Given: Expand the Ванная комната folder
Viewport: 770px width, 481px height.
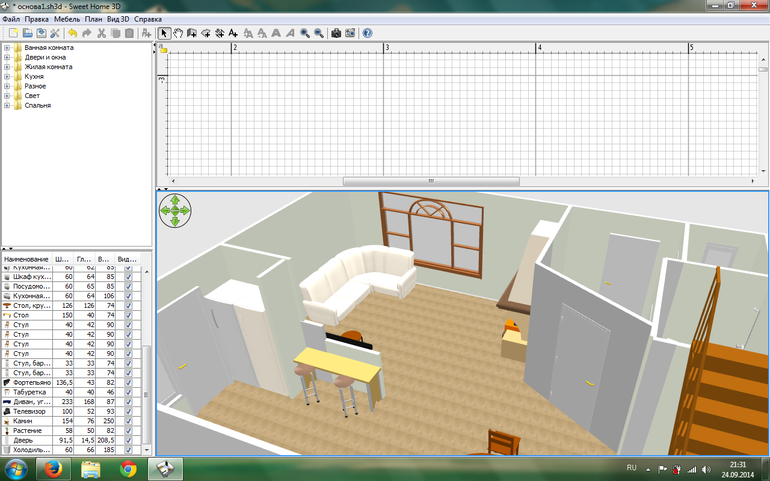Looking at the screenshot, I should click(x=7, y=48).
